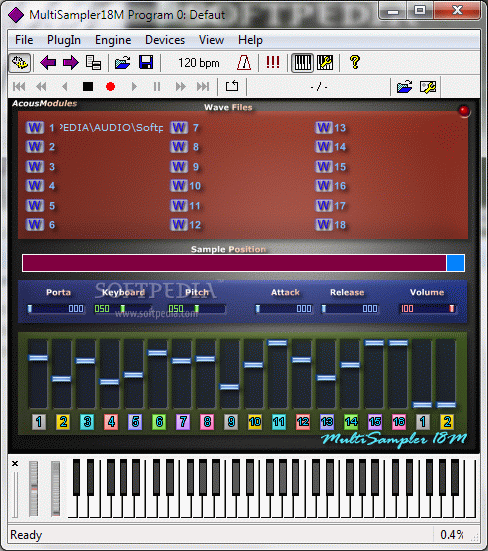Viewport: 488px width, 551px height.
Task: Rewind with the double left arrow
Action: [x=41, y=86]
